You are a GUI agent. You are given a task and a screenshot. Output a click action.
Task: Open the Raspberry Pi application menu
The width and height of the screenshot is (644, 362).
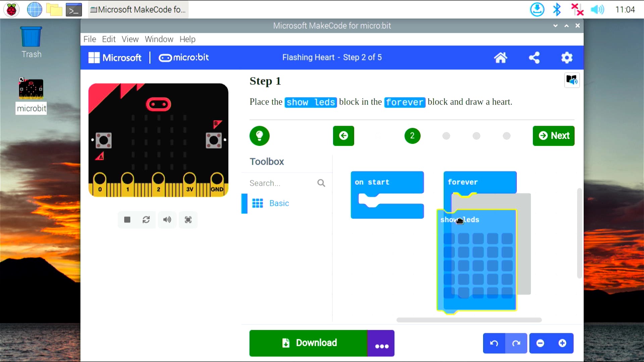[x=11, y=9]
